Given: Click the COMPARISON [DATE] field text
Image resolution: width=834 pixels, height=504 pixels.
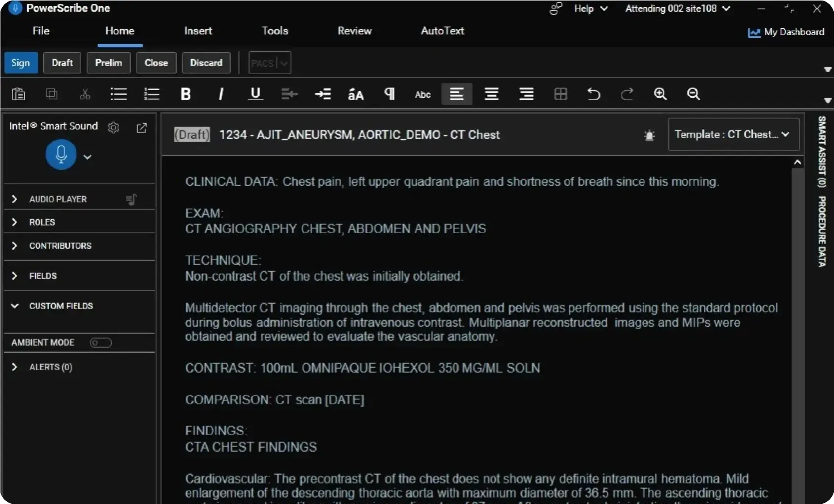Looking at the screenshot, I should pyautogui.click(x=344, y=399).
